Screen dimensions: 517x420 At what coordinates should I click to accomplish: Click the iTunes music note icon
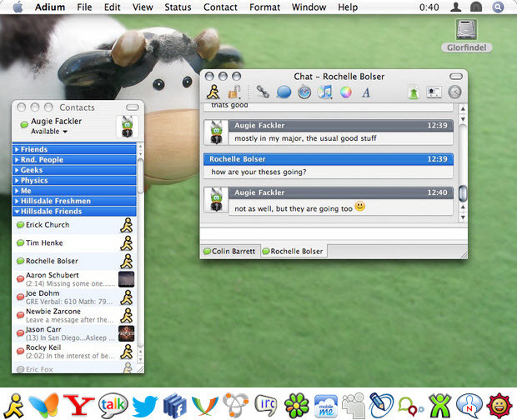[325, 92]
